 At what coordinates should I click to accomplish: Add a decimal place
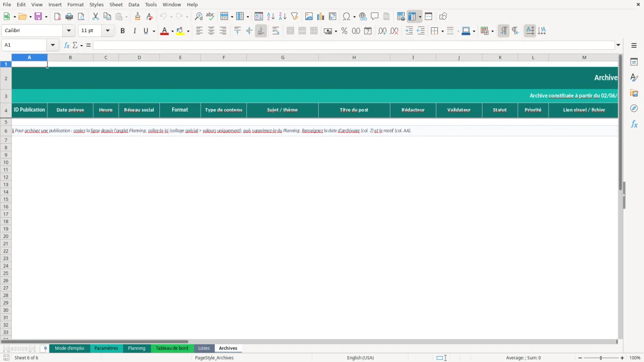382,31
